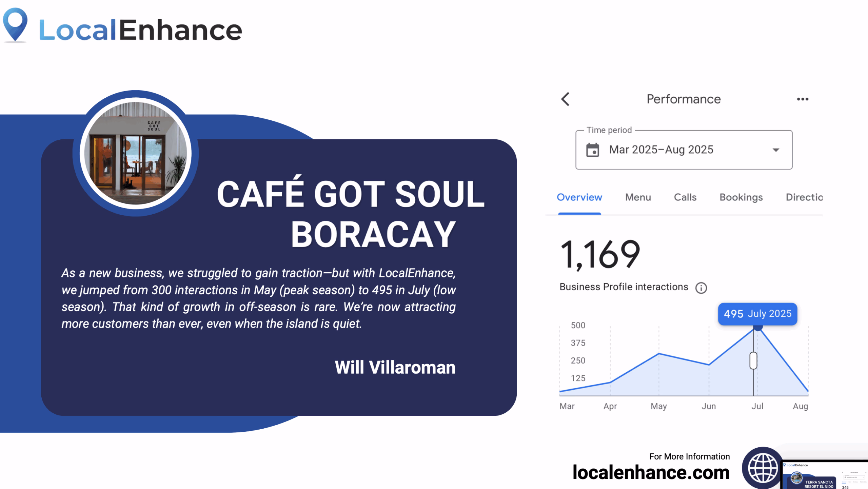This screenshot has width=868, height=489.
Task: Open the three-dot more options menu
Action: pyautogui.click(x=802, y=99)
